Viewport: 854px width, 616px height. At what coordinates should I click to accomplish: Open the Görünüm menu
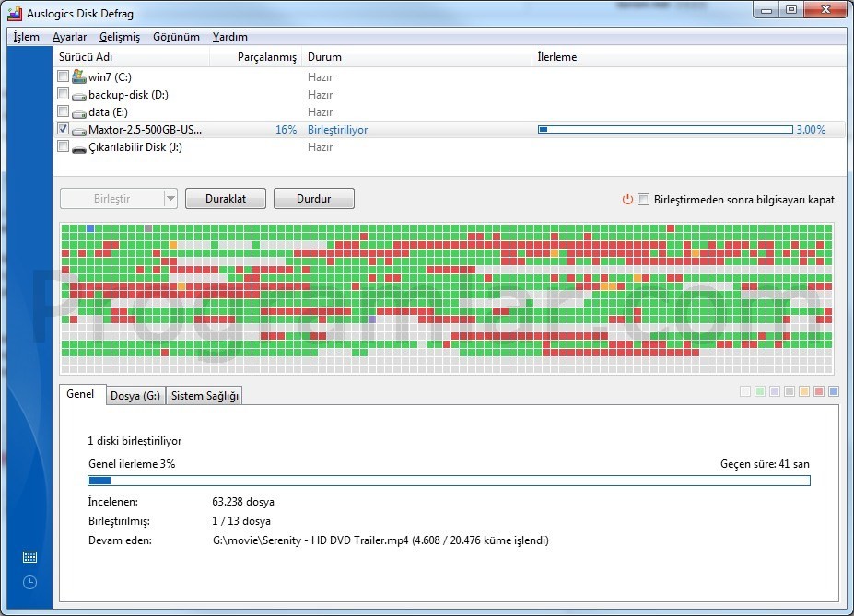click(176, 37)
